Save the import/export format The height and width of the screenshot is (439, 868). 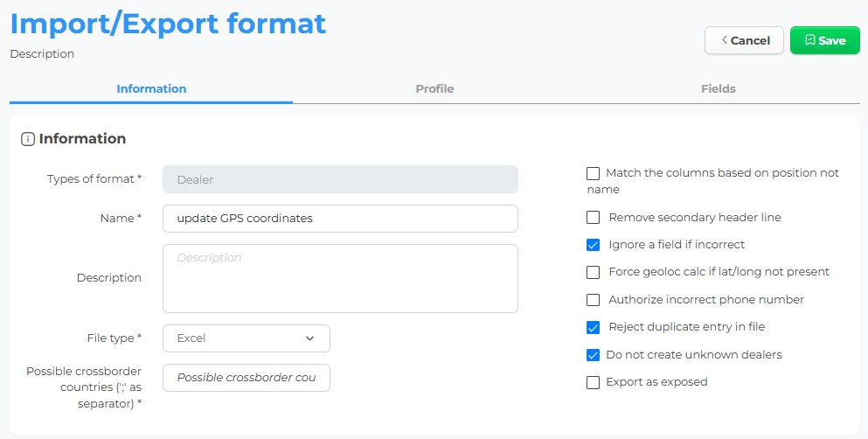[x=825, y=40]
